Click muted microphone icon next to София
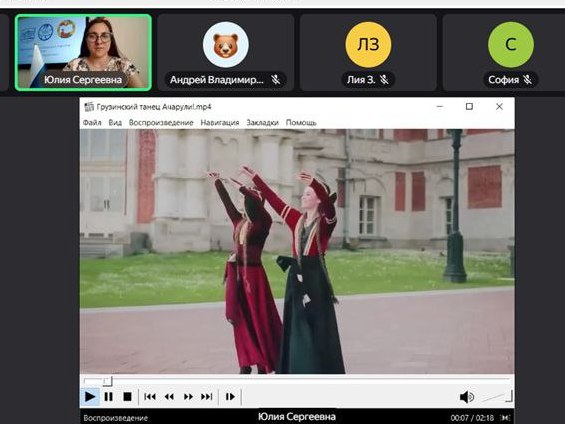565x424 pixels. pos(528,80)
